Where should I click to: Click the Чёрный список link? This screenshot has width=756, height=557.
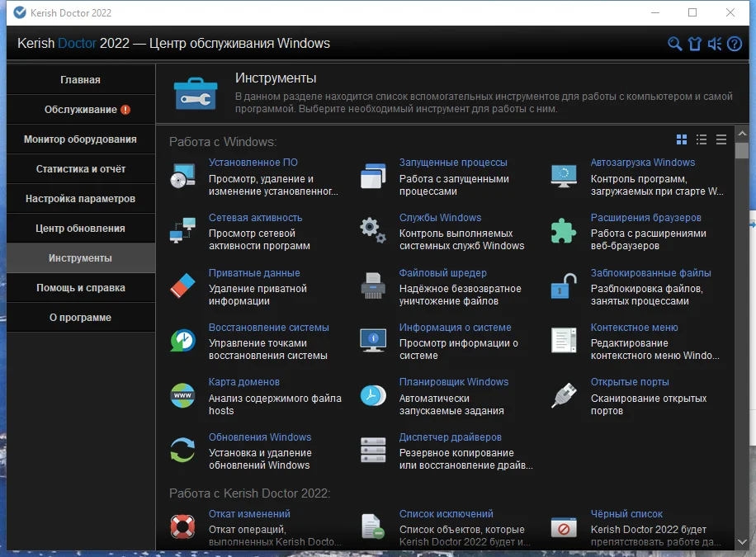click(x=626, y=513)
